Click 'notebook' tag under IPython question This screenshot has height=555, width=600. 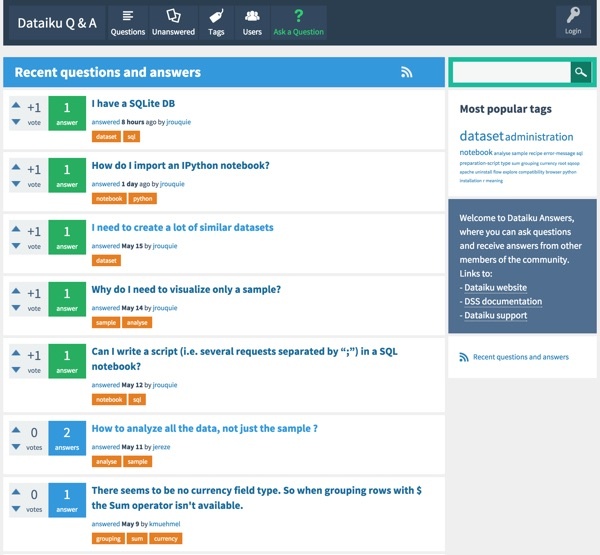109,199
